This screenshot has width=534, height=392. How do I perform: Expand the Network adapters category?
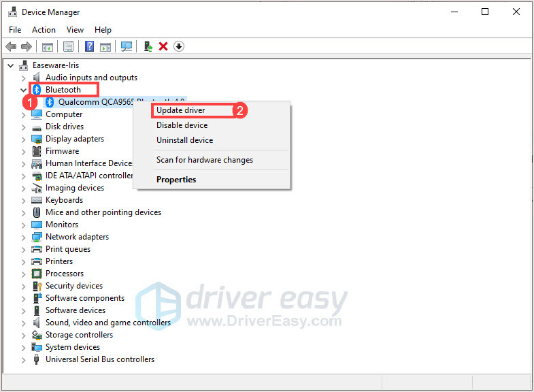[24, 237]
